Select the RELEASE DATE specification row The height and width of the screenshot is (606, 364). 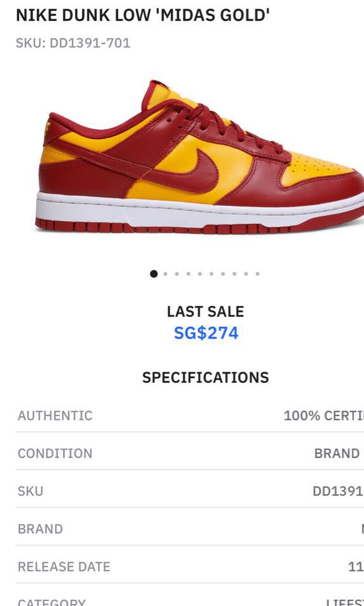tap(190, 567)
